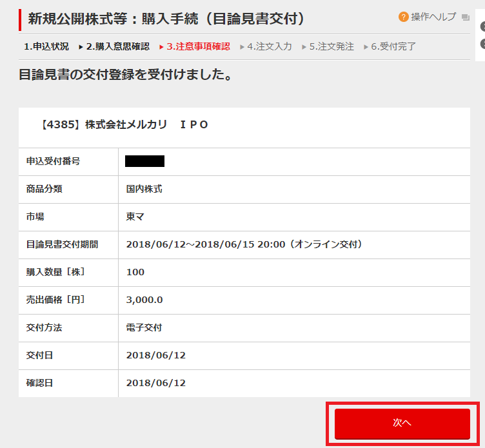Select step 2.購入意思確認

[117, 46]
